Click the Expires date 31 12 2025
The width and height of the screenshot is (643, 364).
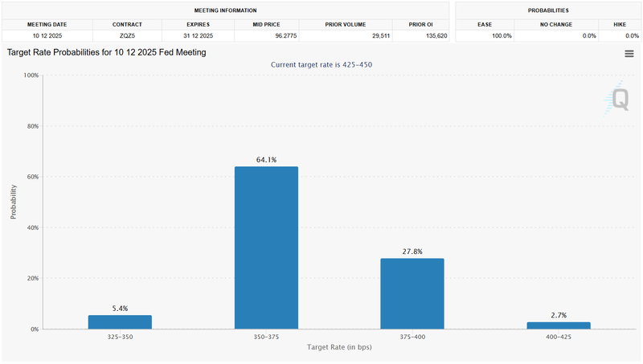[x=197, y=36]
